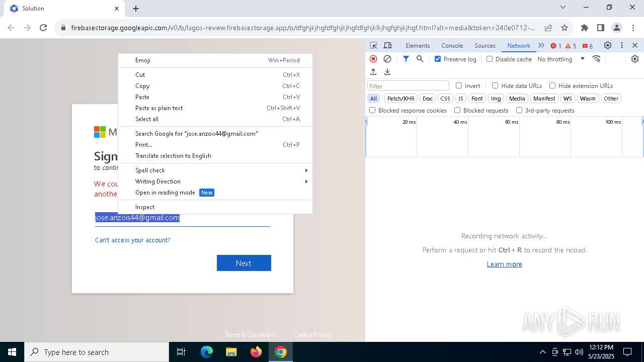644x362 pixels.
Task: Click the Chrome address bar URL
Action: [x=303, y=28]
